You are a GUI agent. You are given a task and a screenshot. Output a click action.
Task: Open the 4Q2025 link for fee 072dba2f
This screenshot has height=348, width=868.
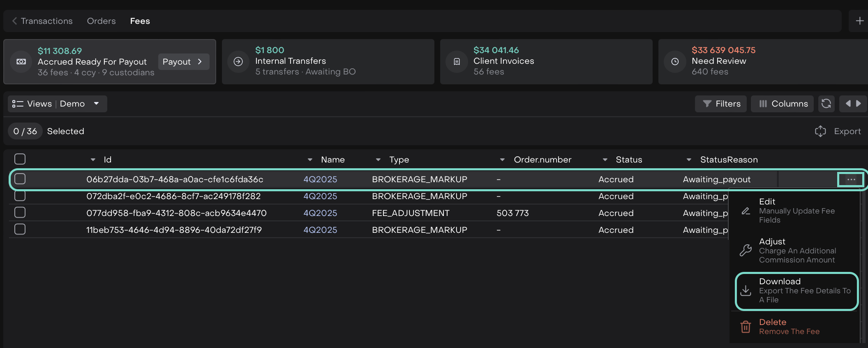320,196
